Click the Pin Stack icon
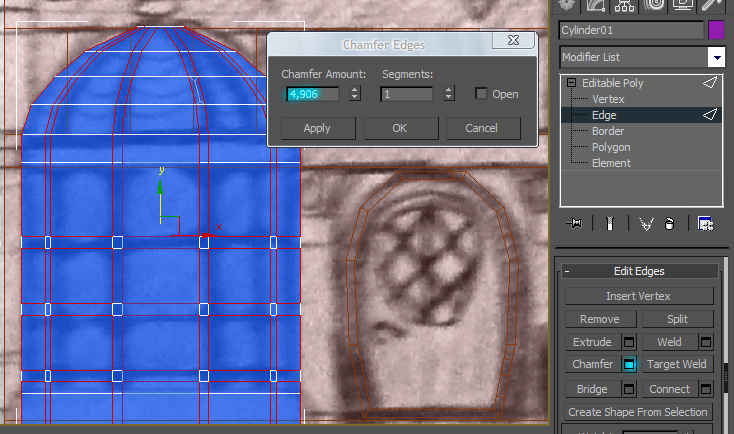The height and width of the screenshot is (434, 734). tap(574, 224)
